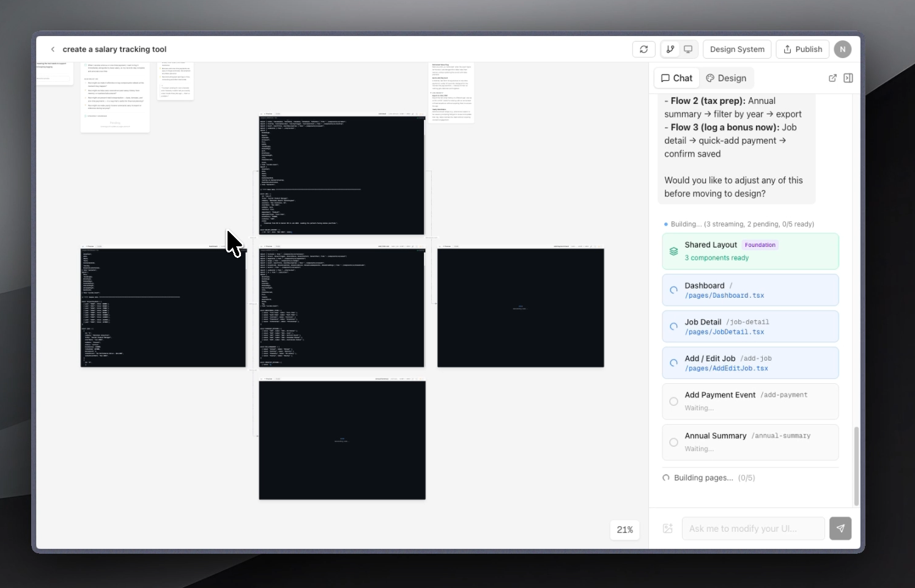
Task: Collapse the chat panel with the sidebar icon
Action: coord(848,78)
